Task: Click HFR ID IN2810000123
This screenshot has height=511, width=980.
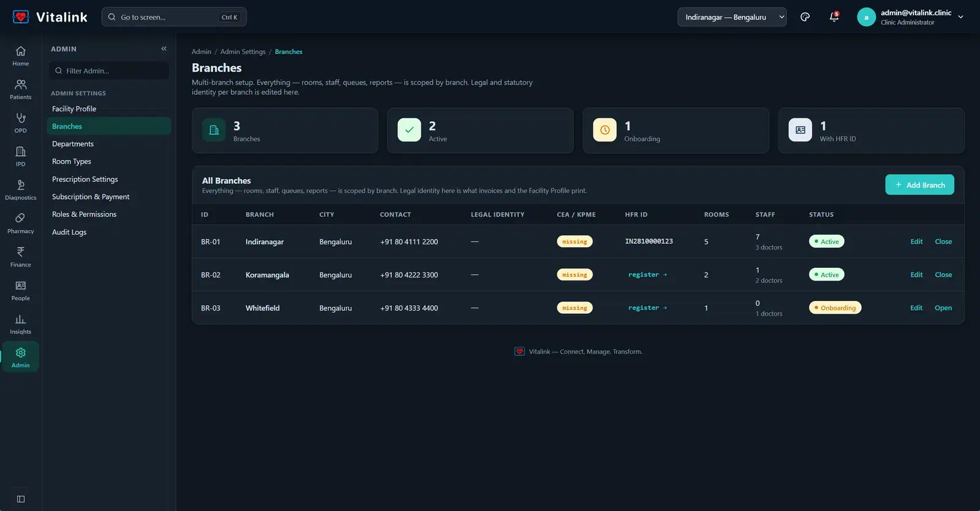Action: click(x=649, y=241)
